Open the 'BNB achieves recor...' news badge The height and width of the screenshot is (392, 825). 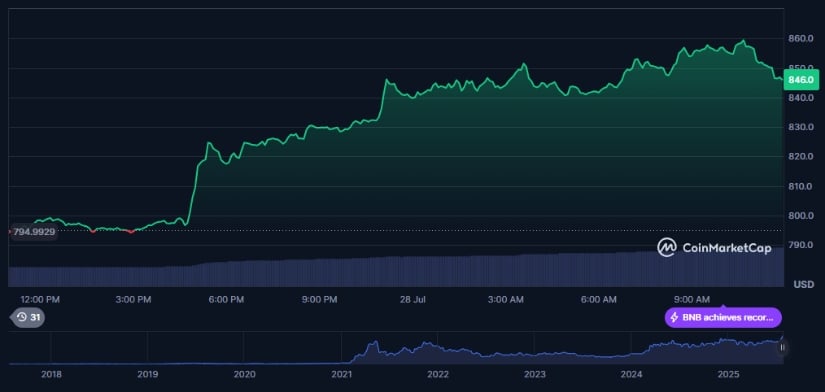tap(723, 318)
